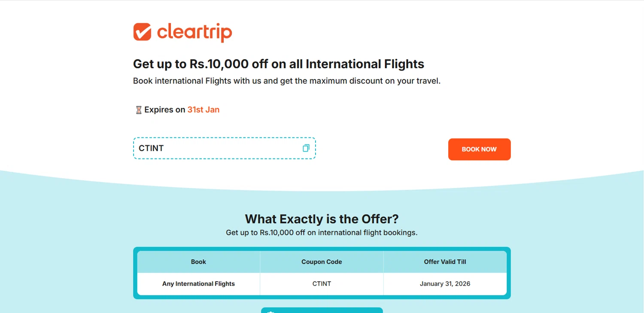The width and height of the screenshot is (644, 313).
Task: Click the Rs.10,000 off International Flights heading
Action: coord(278,64)
